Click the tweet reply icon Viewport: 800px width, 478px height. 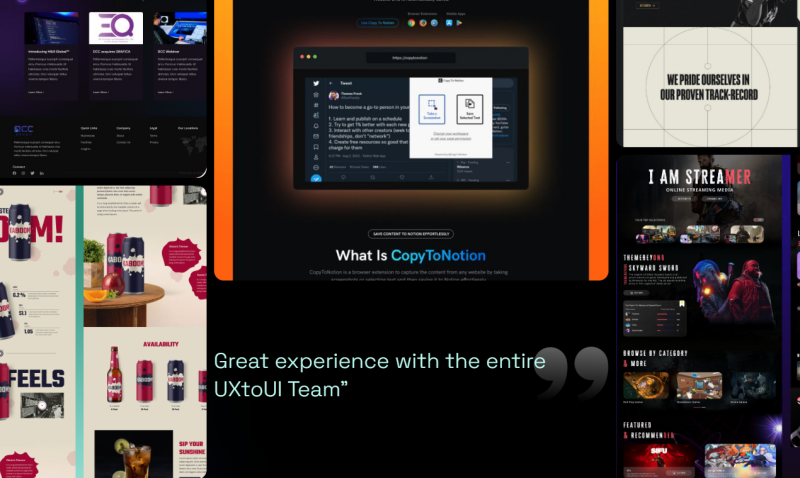click(x=343, y=177)
